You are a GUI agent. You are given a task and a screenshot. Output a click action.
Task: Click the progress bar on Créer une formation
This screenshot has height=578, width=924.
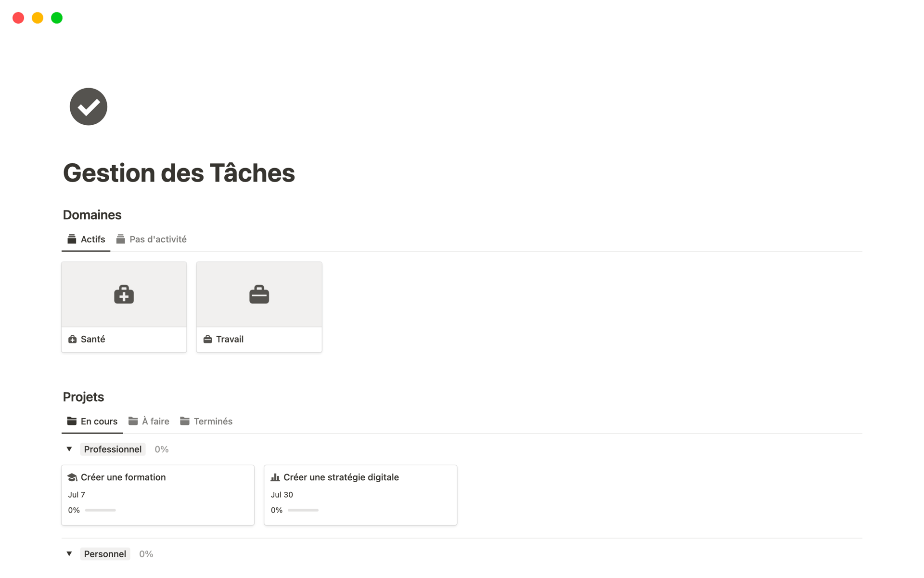[x=101, y=510]
